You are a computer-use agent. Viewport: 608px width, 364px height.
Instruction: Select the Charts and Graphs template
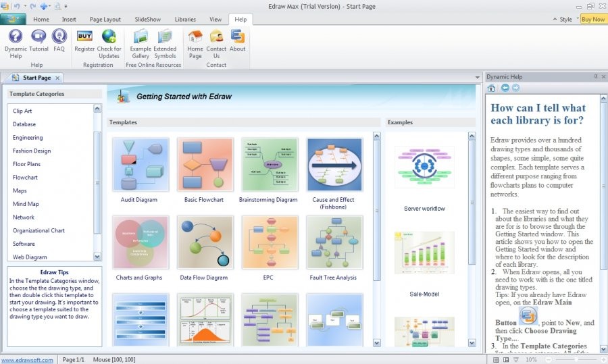tap(141, 242)
